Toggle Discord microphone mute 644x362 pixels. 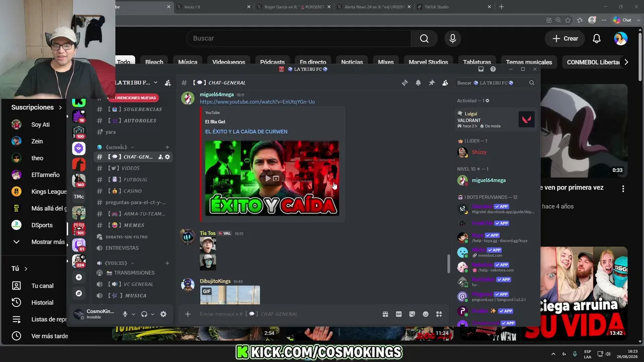click(x=125, y=314)
